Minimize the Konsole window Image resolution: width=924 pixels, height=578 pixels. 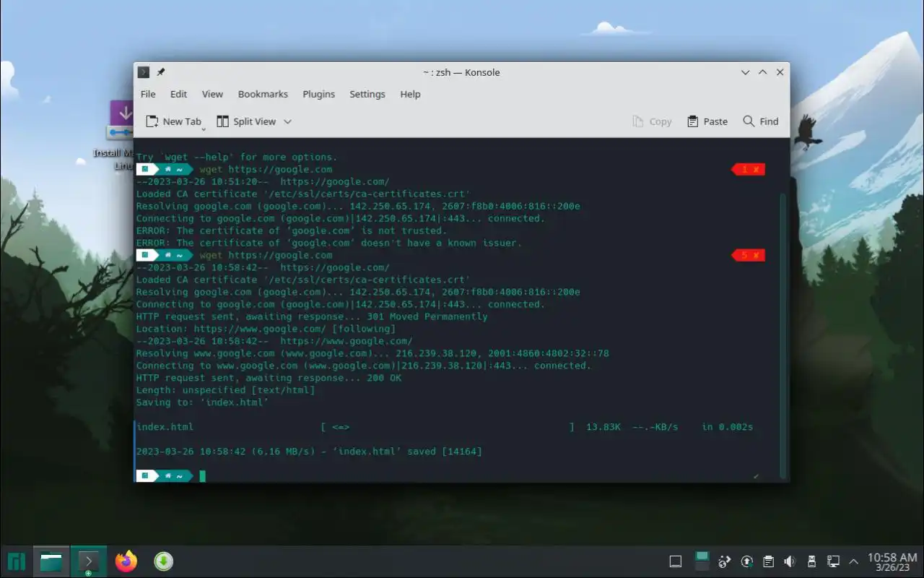[746, 72]
